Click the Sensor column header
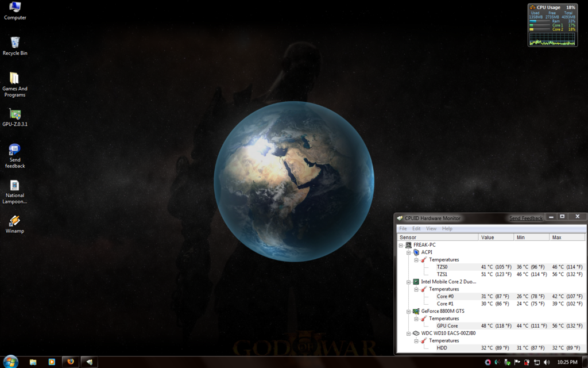 tap(438, 237)
